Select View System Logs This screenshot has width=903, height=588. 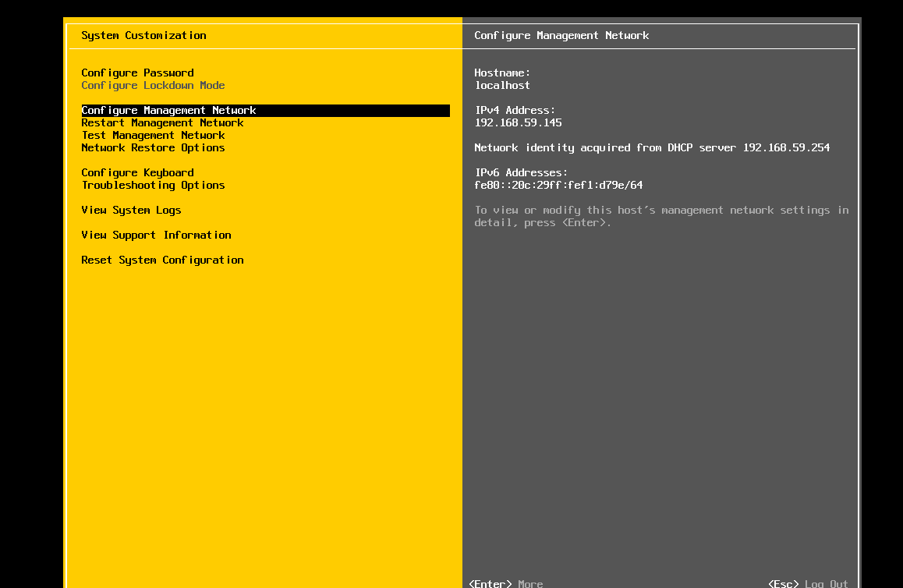coord(131,211)
